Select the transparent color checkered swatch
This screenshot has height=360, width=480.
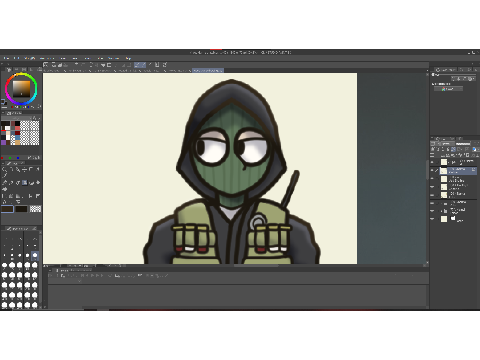[x=35, y=209]
